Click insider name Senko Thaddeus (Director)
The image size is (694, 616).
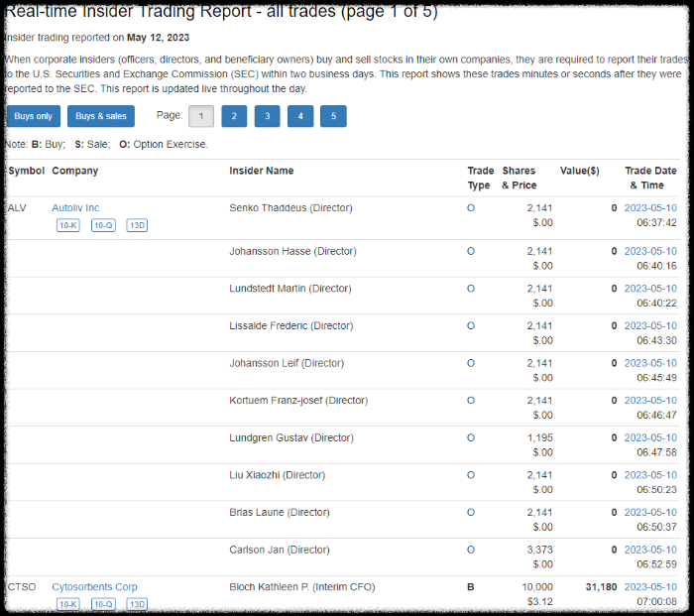pyautogui.click(x=290, y=207)
